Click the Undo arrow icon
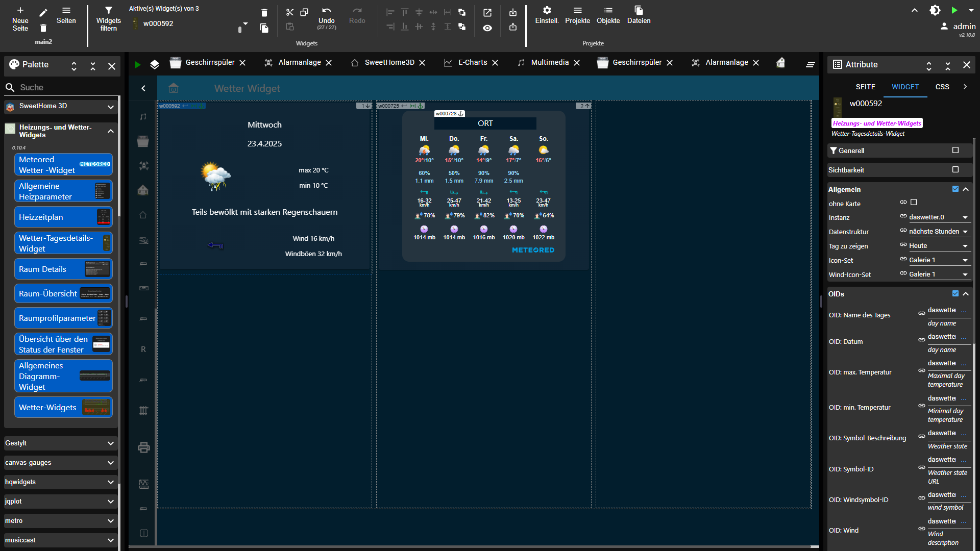Viewport: 980px width, 551px height. click(326, 11)
